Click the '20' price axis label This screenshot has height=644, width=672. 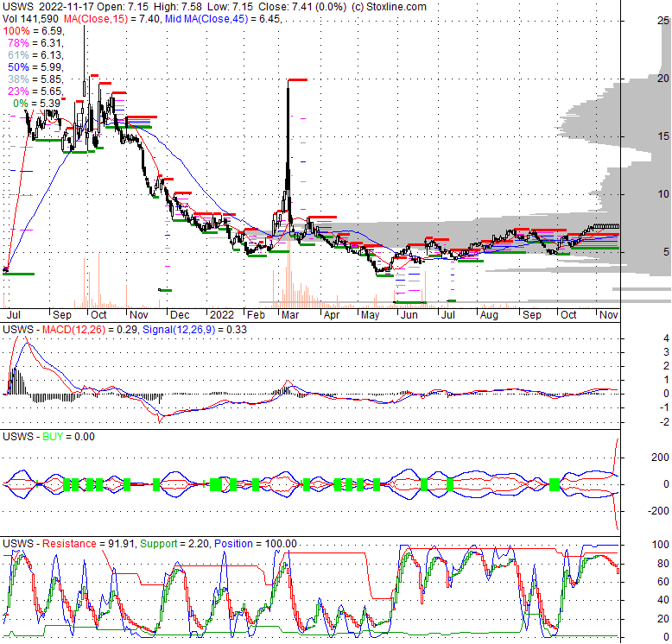663,79
